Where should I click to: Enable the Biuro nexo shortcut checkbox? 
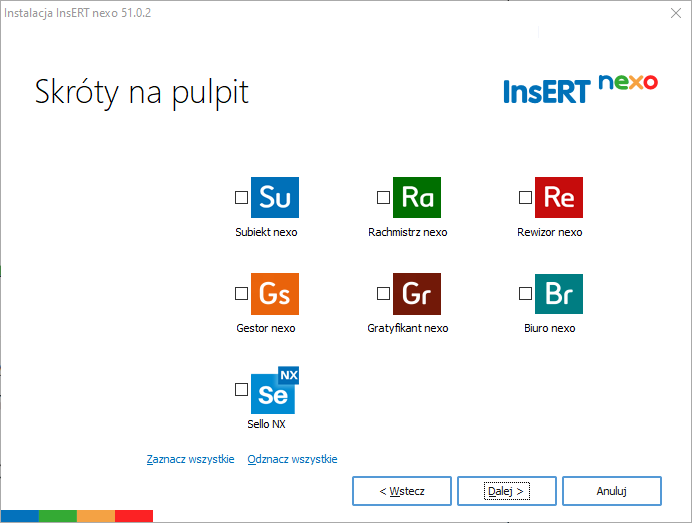tap(525, 293)
